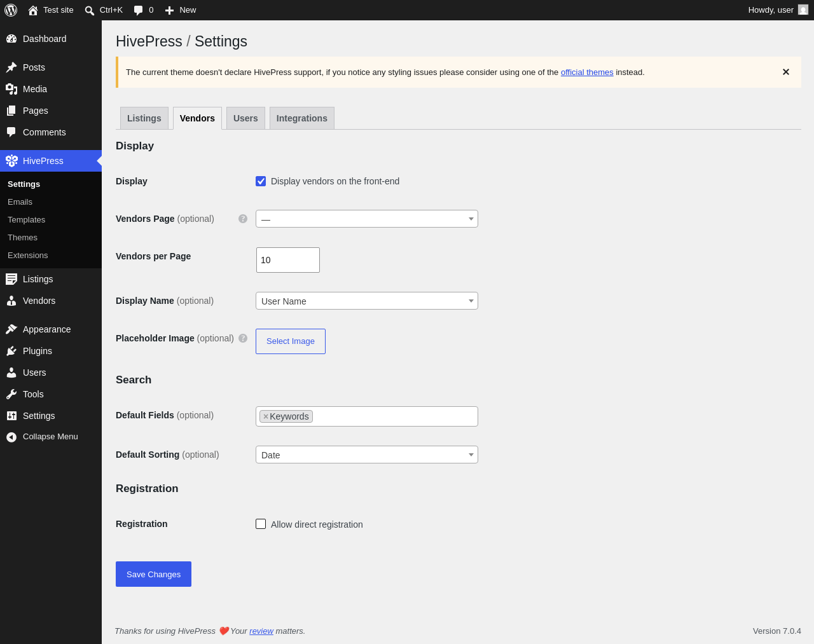Click the HivePress hexagon icon
The image size is (814, 644).
(x=11, y=161)
